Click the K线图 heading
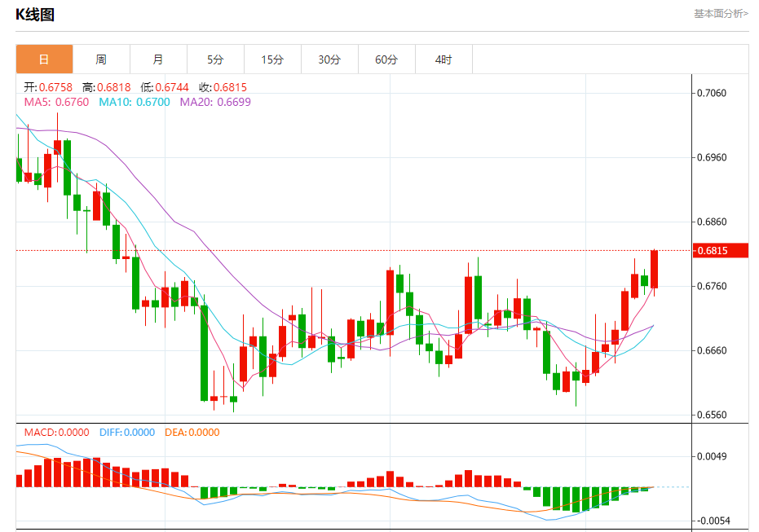The height and width of the screenshot is (532, 759). (x=35, y=15)
